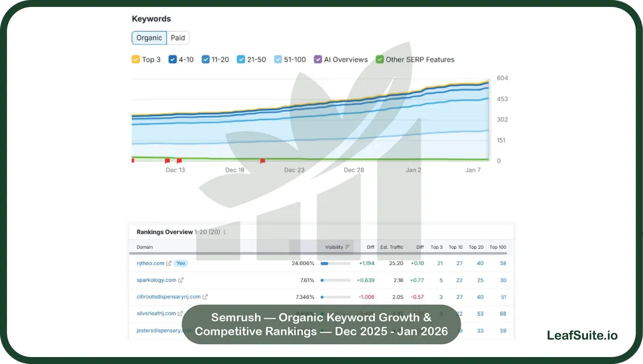
Task: Click the red flag just after Dec 13
Action: [179, 161]
